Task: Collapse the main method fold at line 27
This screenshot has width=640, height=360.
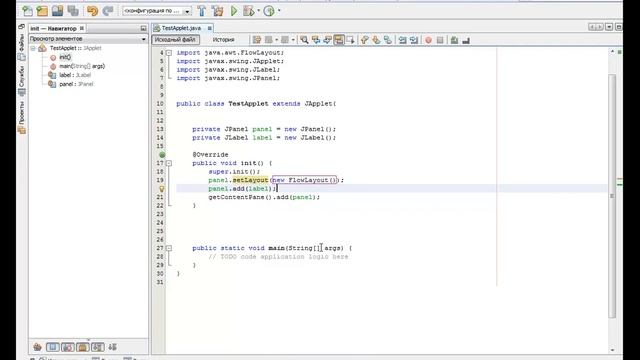Action: (169, 248)
